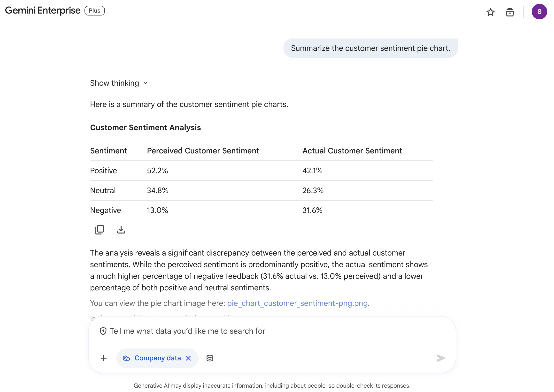Click the send message arrow
This screenshot has height=392, width=554.
point(441,358)
